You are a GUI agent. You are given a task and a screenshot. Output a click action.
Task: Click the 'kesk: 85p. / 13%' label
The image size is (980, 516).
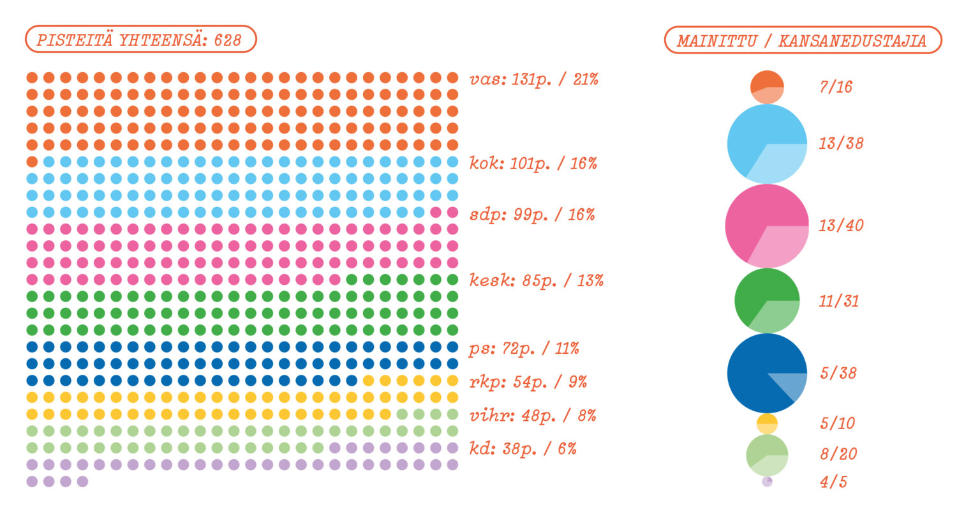click(x=536, y=280)
